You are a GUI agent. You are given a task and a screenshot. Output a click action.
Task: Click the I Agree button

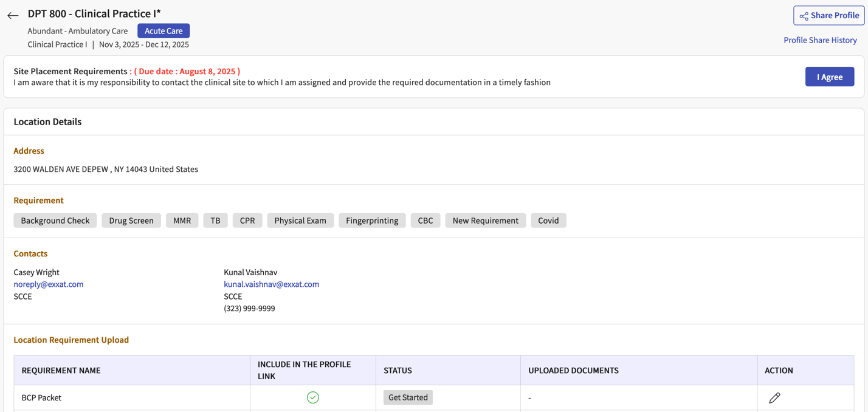click(x=829, y=77)
